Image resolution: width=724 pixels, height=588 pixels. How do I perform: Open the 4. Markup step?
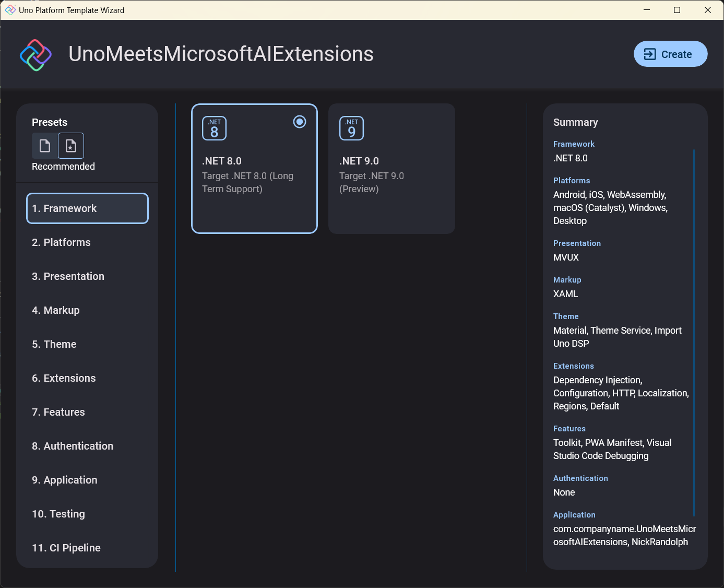(56, 310)
